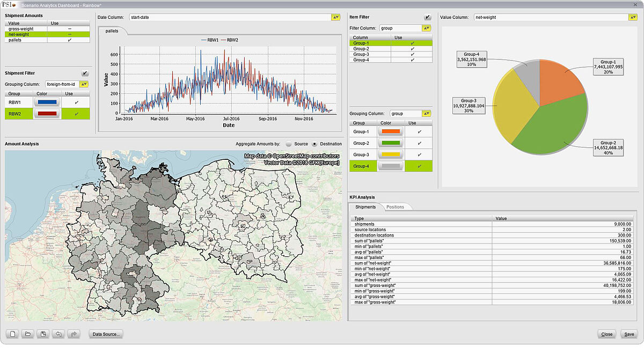Expand the Value Column net-weight dropdown

pyautogui.click(x=633, y=17)
